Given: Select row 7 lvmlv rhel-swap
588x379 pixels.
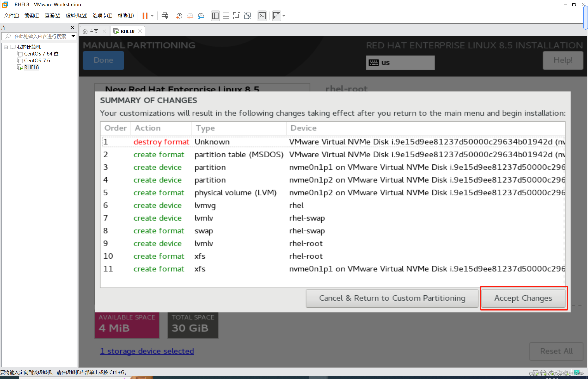Looking at the screenshot, I should coord(333,218).
